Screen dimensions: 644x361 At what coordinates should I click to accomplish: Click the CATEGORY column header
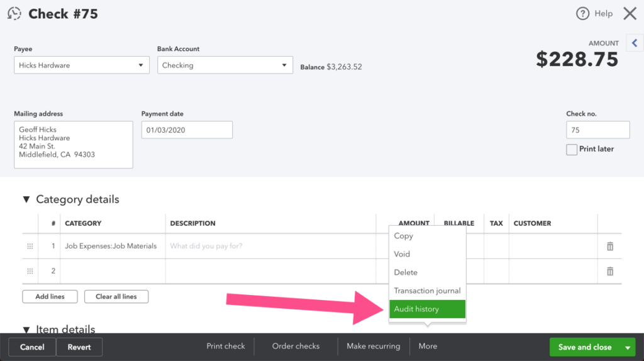(83, 223)
